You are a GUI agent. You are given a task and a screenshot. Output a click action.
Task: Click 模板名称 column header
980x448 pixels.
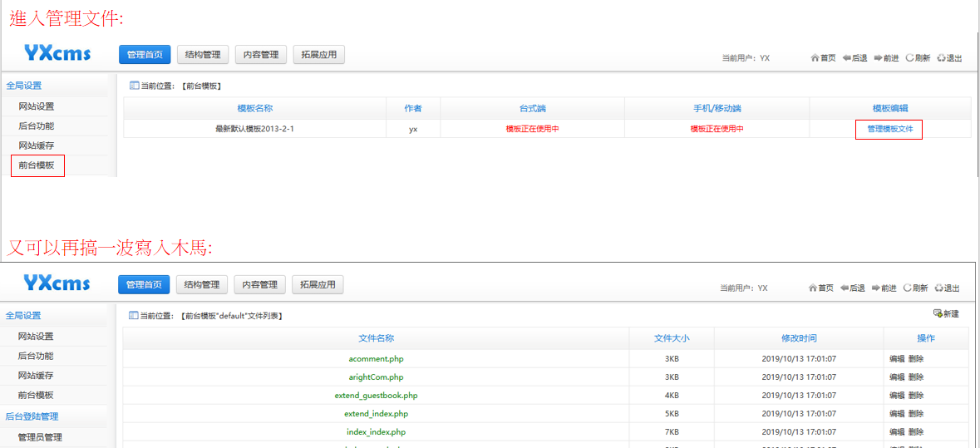coord(255,108)
